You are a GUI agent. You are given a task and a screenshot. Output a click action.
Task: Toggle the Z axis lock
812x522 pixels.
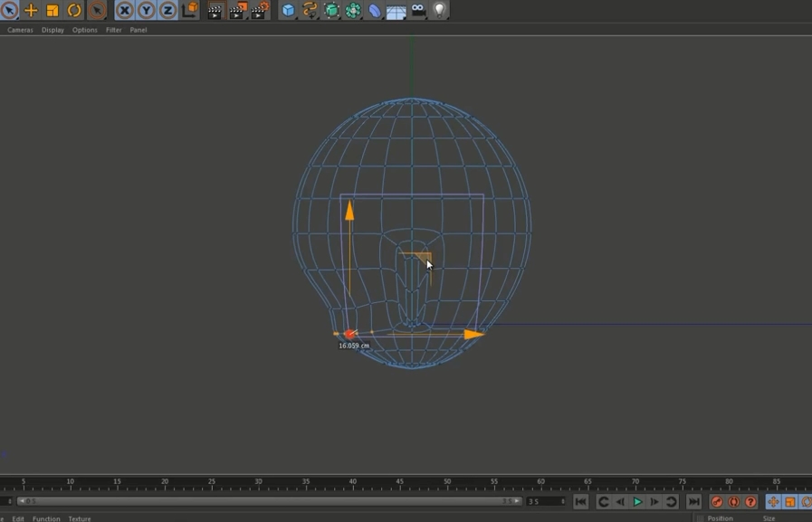click(x=167, y=10)
